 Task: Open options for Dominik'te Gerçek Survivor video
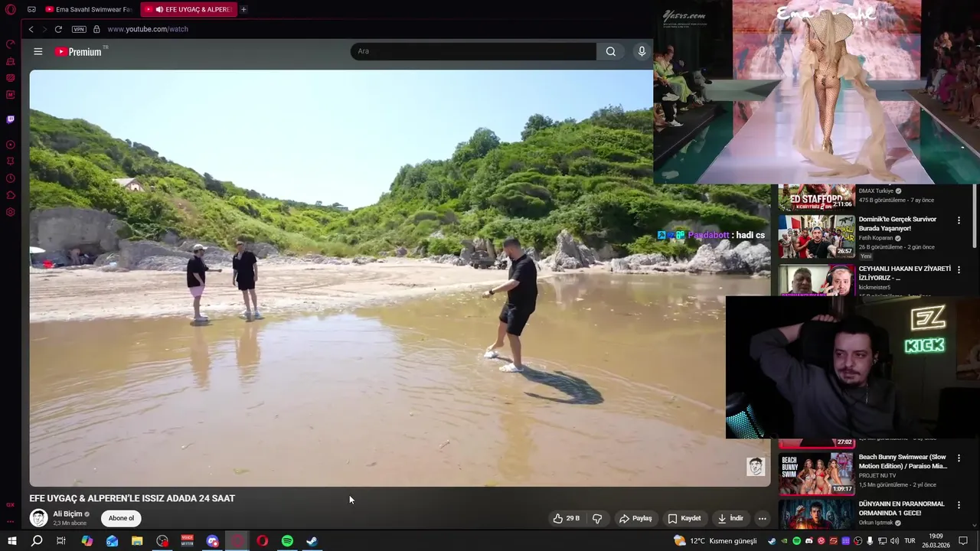pos(959,220)
